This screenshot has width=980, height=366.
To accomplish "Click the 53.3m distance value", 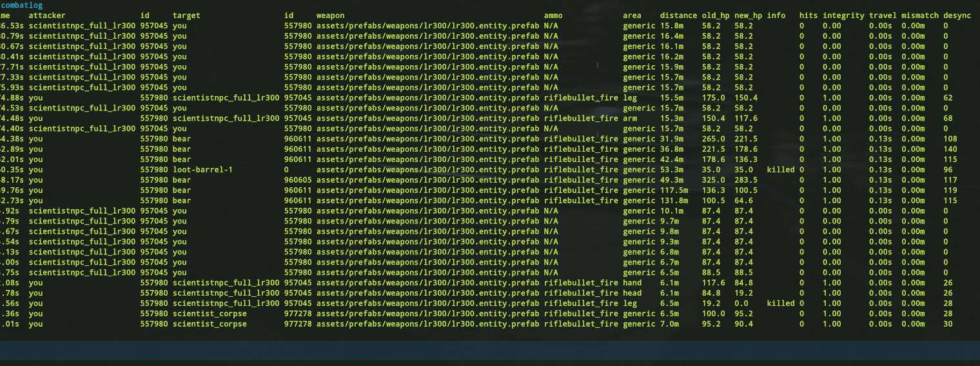I will point(671,170).
